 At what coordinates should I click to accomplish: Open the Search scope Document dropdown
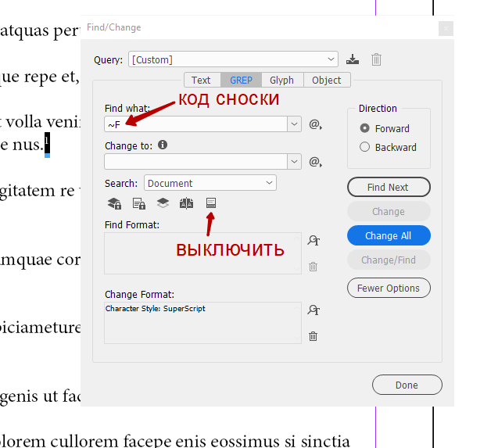point(210,183)
